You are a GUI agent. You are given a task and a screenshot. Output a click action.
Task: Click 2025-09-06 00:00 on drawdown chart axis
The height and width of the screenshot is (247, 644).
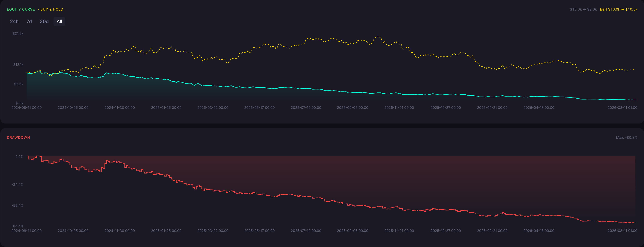click(352, 231)
